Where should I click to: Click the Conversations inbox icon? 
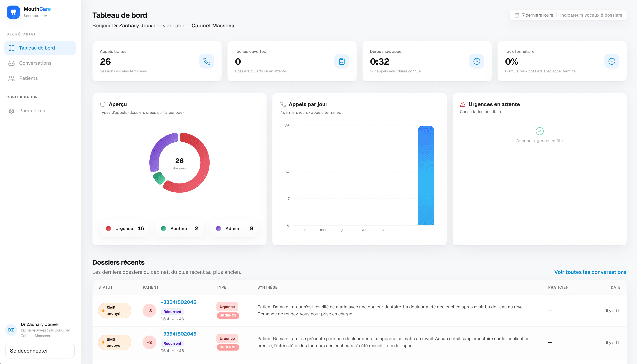pos(11,63)
